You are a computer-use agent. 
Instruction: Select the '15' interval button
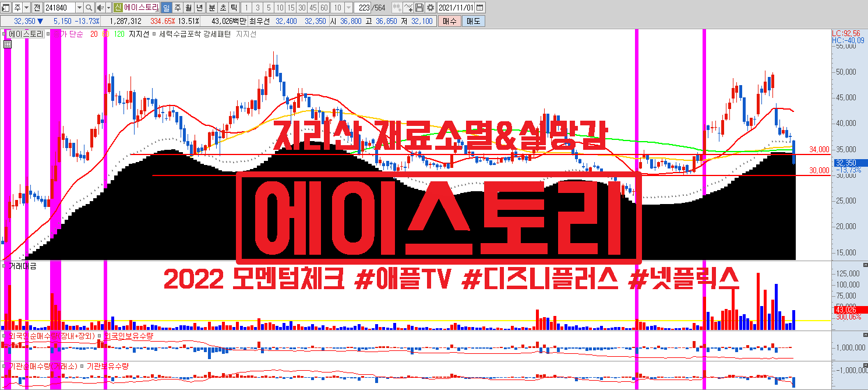coord(291,8)
